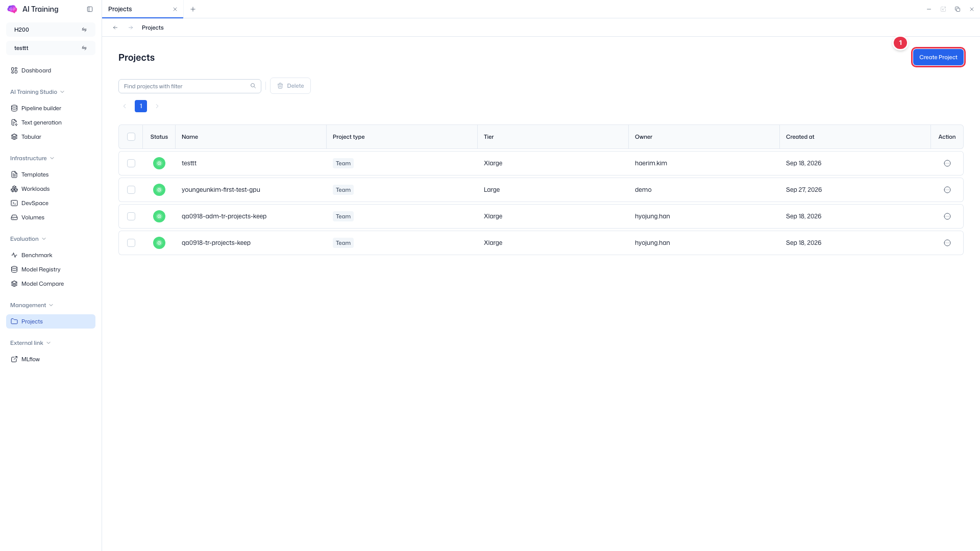Navigate back with the left arrow
The height and width of the screenshot is (551, 980).
pyautogui.click(x=115, y=28)
